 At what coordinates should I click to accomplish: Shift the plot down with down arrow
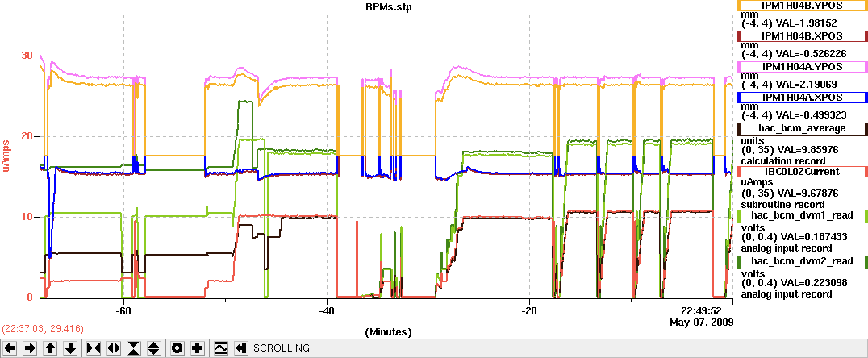point(70,348)
